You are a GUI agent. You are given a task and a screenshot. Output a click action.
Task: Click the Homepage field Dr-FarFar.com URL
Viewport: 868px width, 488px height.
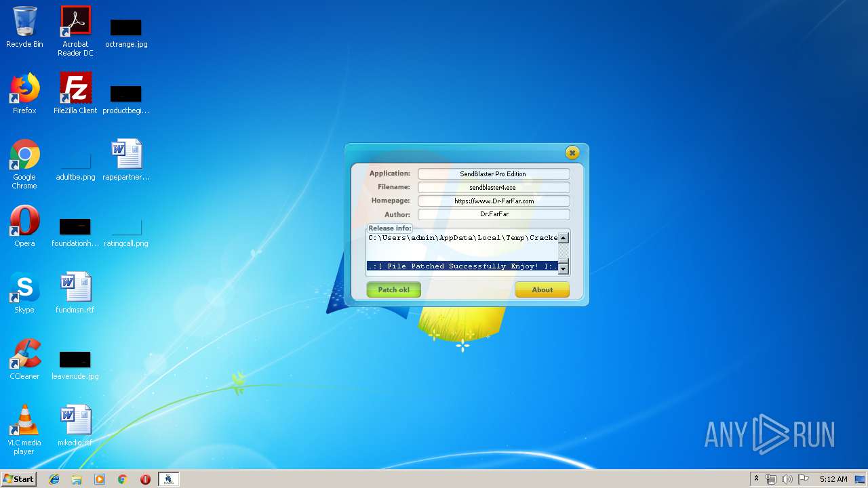tap(494, 201)
